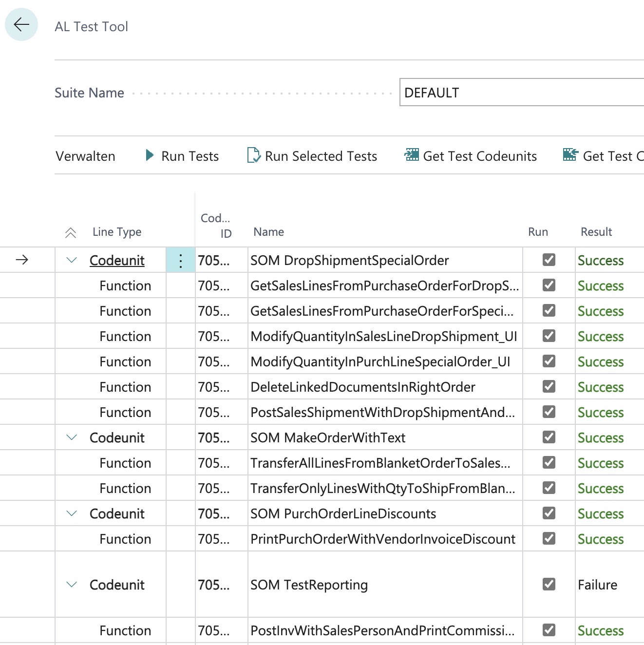Toggle Run checkbox for SOM TestReporting
This screenshot has width=644, height=645.
pyautogui.click(x=549, y=584)
